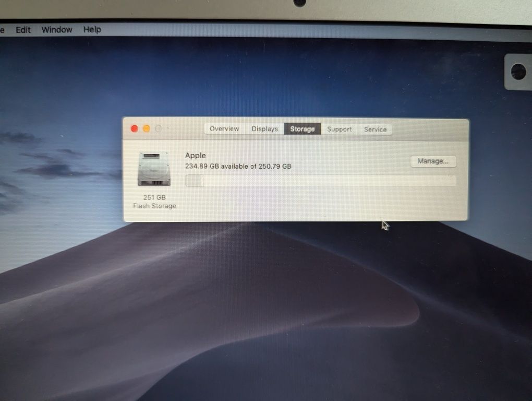The height and width of the screenshot is (401, 532).
Task: Click the flash storage drive icon
Action: (154, 169)
